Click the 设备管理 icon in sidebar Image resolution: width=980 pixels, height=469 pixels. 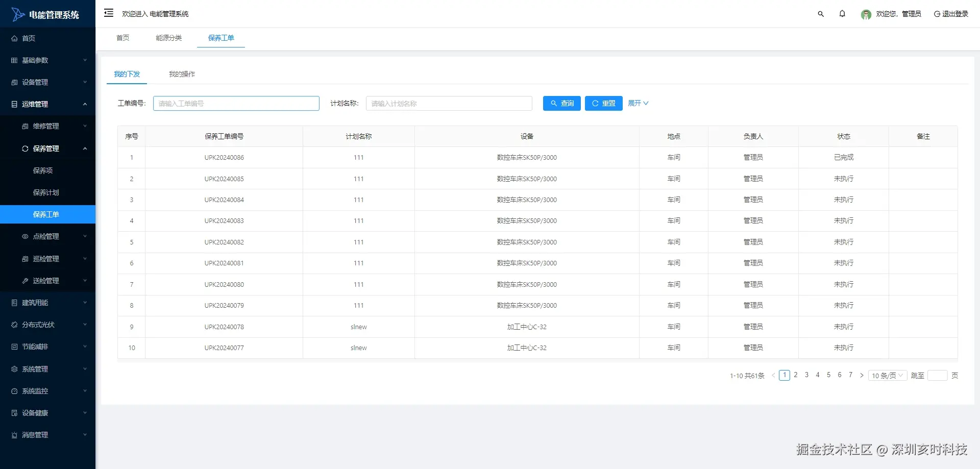coord(14,82)
